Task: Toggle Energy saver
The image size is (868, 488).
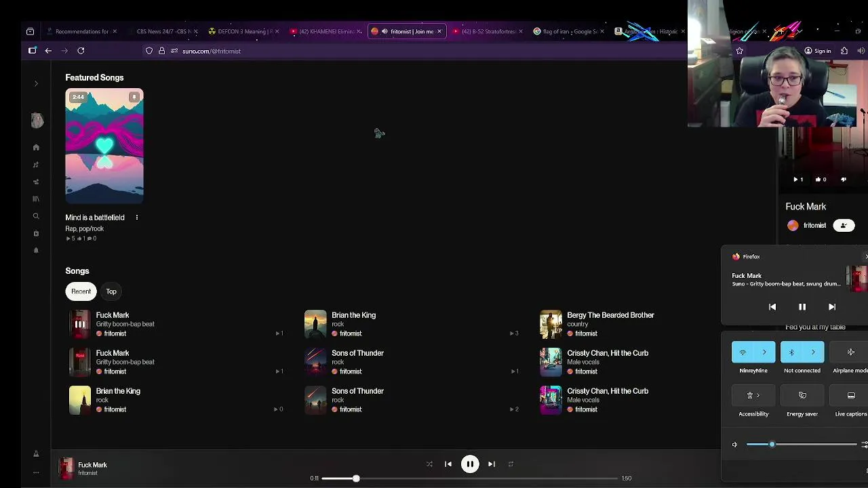Action: [x=802, y=395]
